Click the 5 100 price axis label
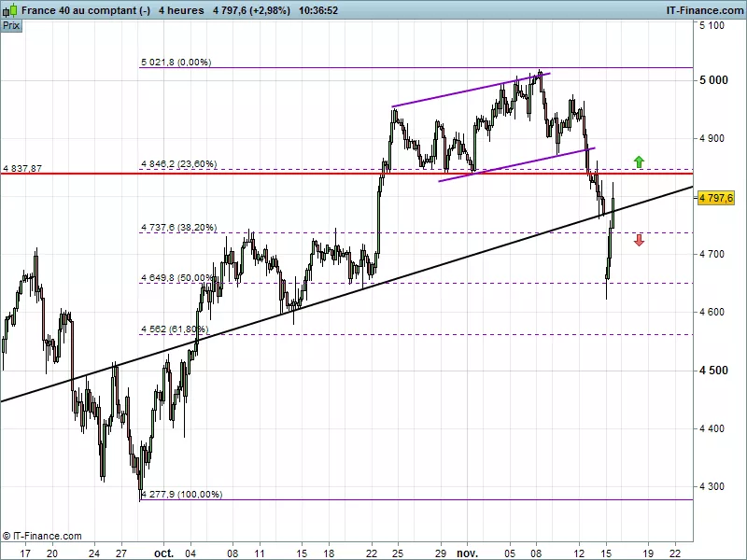This screenshot has height=560, width=747. pos(712,25)
